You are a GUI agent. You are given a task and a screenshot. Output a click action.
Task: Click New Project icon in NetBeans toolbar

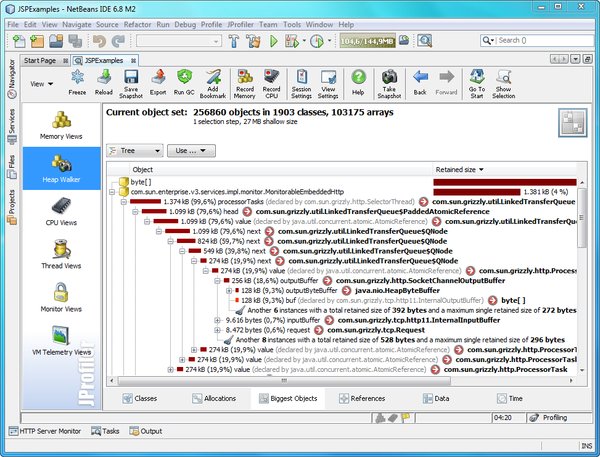[x=38, y=41]
